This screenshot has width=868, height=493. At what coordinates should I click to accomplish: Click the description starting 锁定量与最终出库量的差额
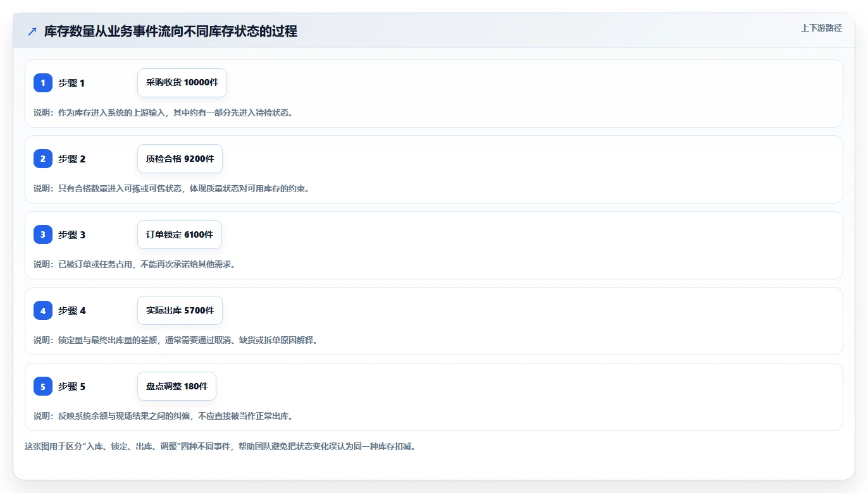(x=175, y=340)
